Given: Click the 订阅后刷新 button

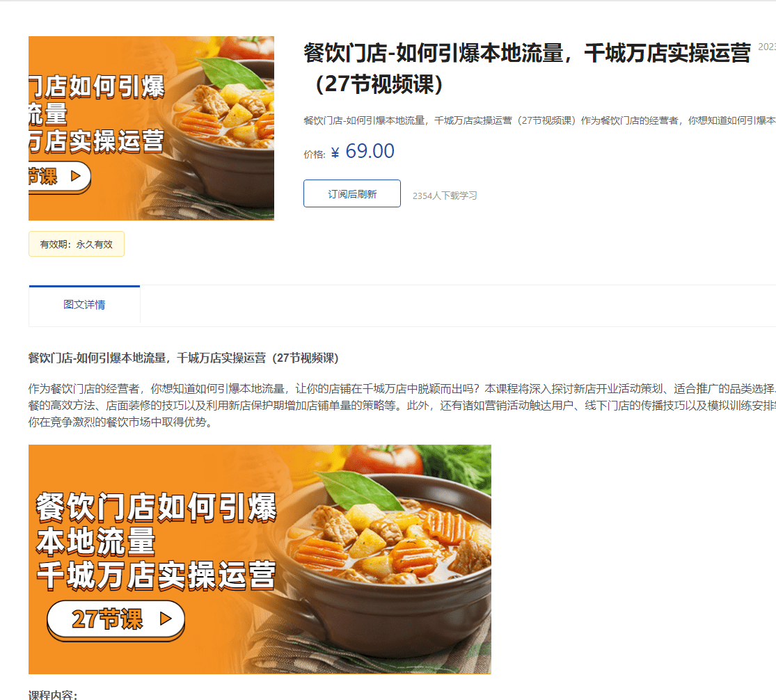Looking at the screenshot, I should click(352, 193).
